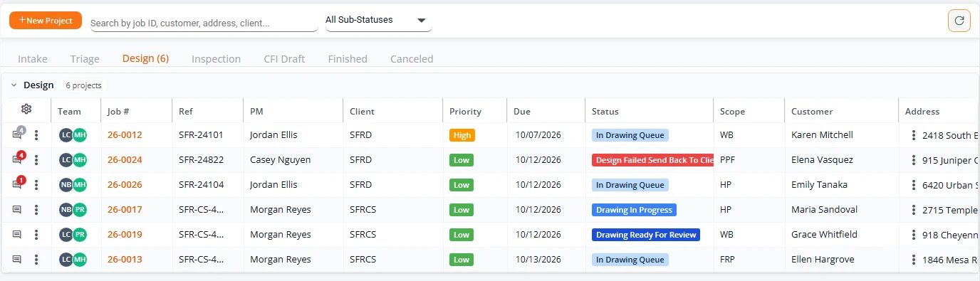Open row actions menu for 26-0017
This screenshot has height=281, width=980.
(x=37, y=210)
